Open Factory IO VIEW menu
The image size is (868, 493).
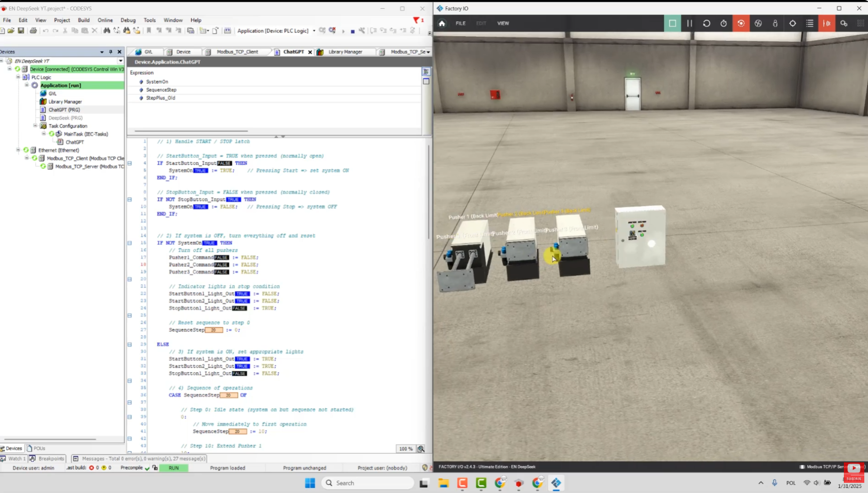click(503, 23)
